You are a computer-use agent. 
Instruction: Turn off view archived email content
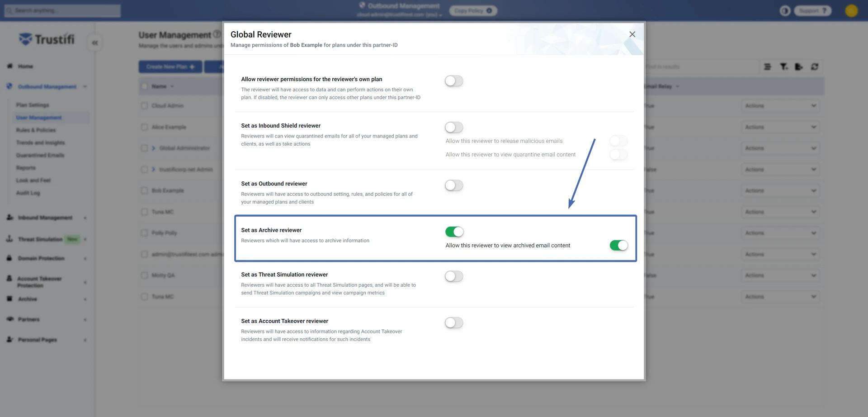tap(618, 246)
